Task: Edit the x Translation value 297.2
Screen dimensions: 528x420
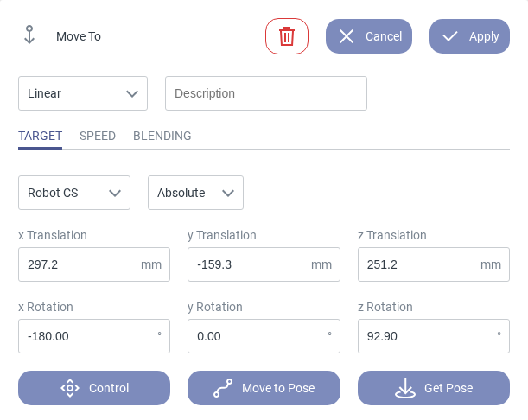Action: click(x=94, y=264)
